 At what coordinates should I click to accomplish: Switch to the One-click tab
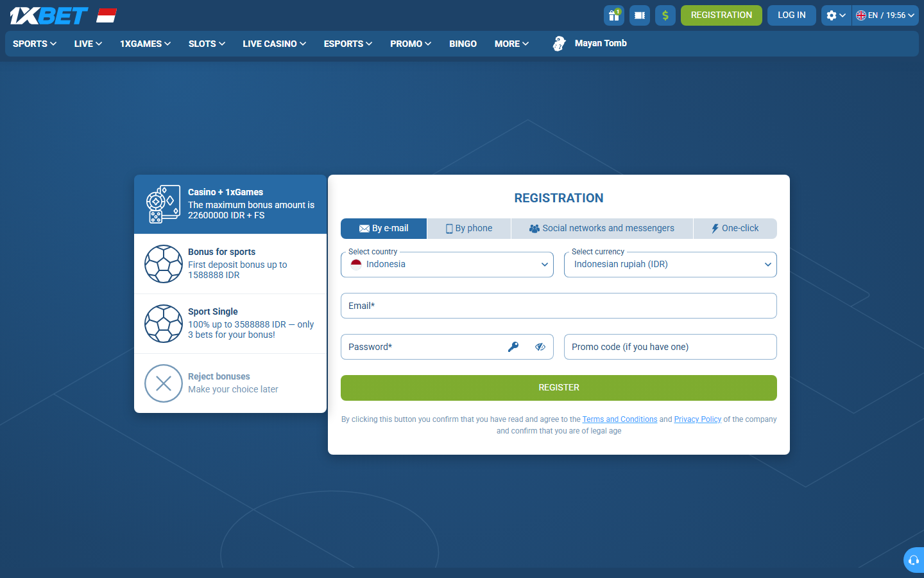tap(735, 229)
